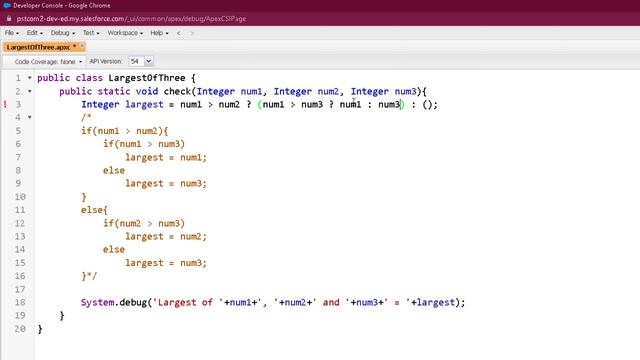Screen dimensions: 640x360
Task: Click 'debug' on line 18
Action: tap(133, 302)
